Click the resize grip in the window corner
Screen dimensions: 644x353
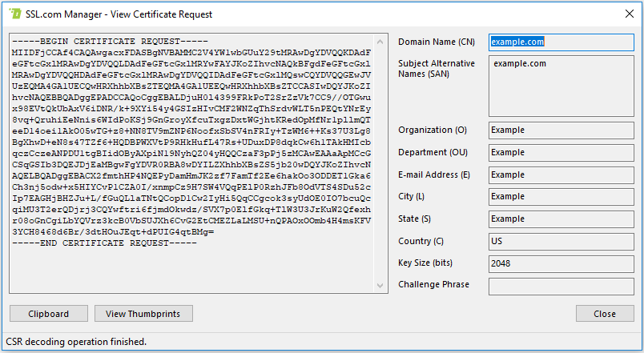tap(638, 347)
